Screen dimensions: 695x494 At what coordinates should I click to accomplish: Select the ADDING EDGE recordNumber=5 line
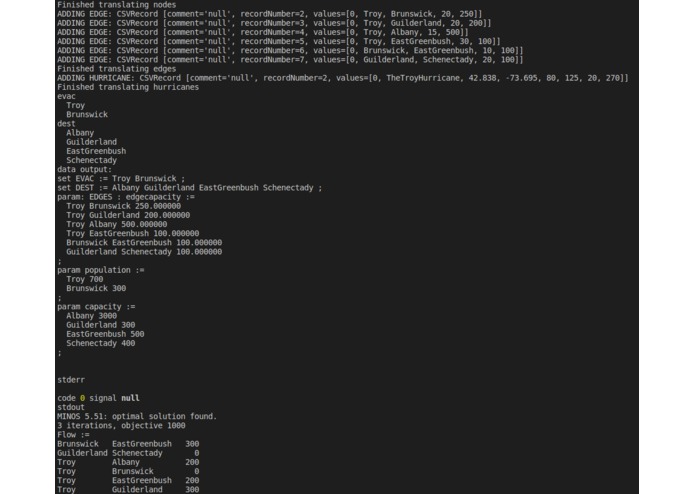point(279,42)
